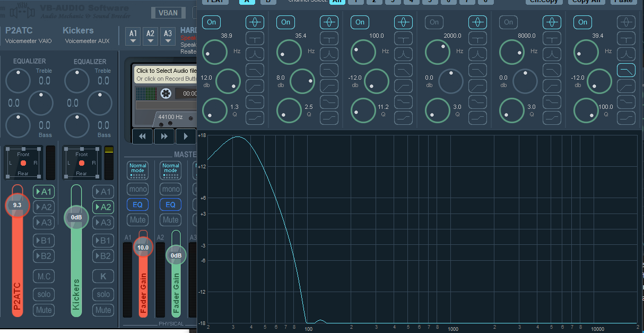The width and height of the screenshot is (644, 333).
Task: Change Normal mode on bus A2
Action: coord(170,170)
